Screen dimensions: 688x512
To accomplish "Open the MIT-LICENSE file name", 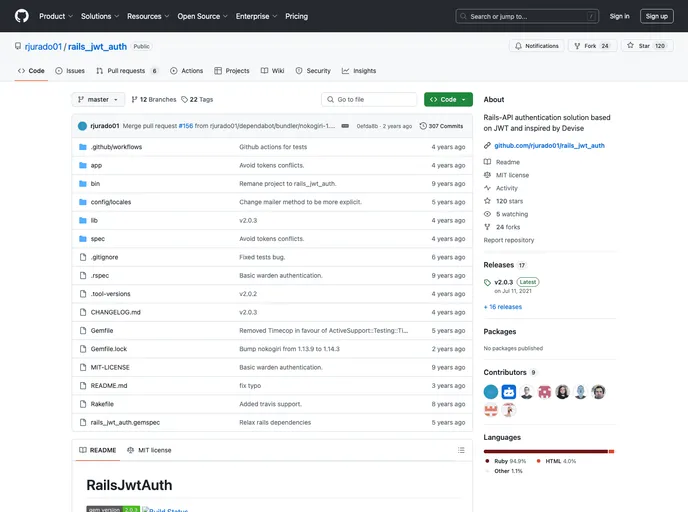I will 110,367.
